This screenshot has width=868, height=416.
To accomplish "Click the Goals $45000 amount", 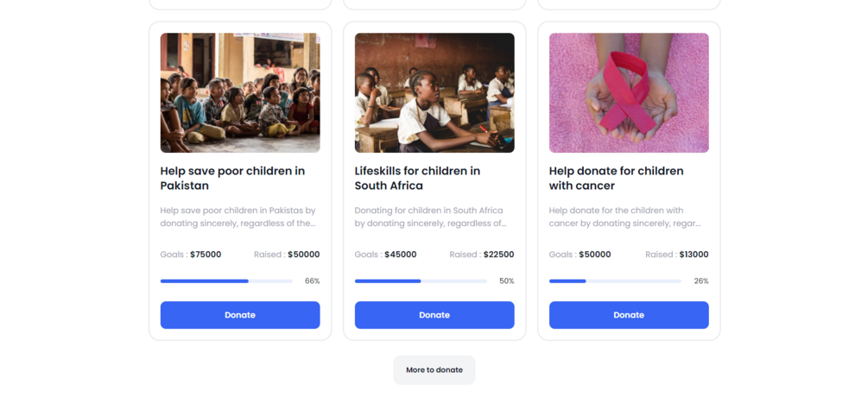I will coord(400,255).
